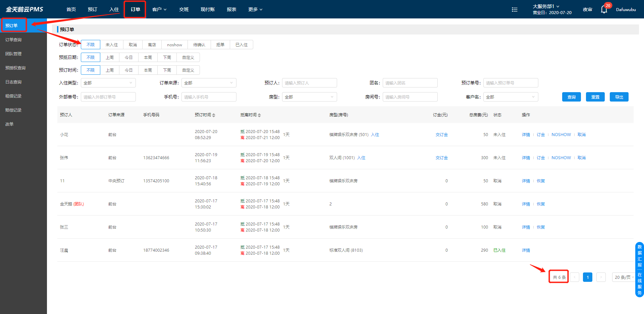Open Dafuwubu user account

(626, 10)
